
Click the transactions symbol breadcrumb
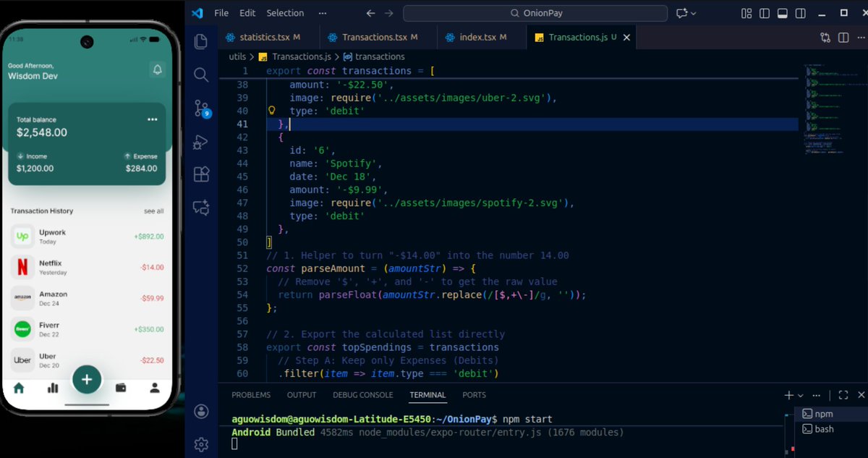pyautogui.click(x=374, y=56)
